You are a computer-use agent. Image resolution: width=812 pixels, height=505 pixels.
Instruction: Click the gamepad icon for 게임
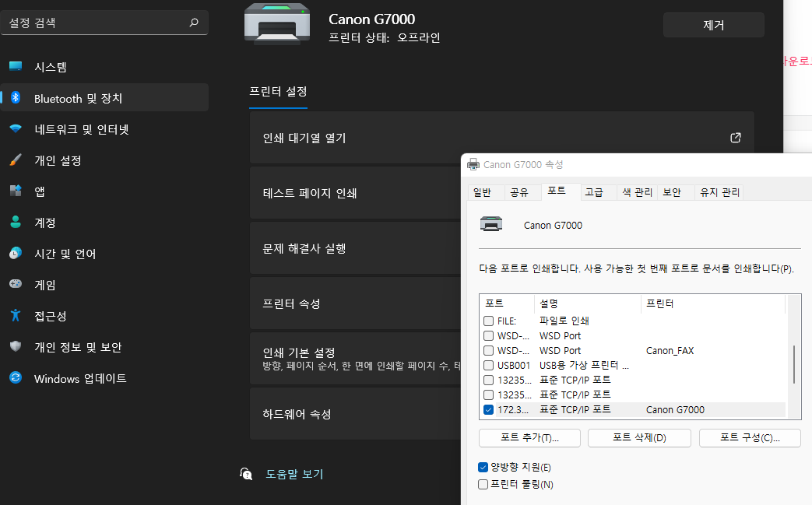(x=16, y=284)
